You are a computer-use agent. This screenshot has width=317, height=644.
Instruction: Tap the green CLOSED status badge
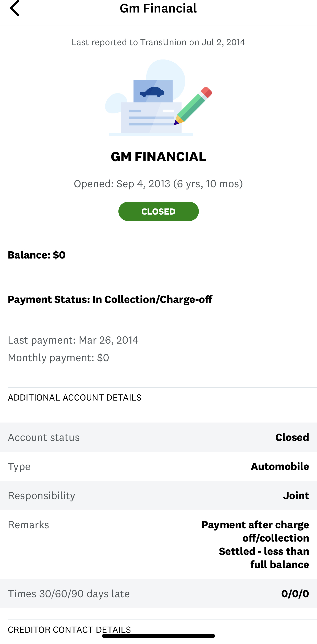158,212
